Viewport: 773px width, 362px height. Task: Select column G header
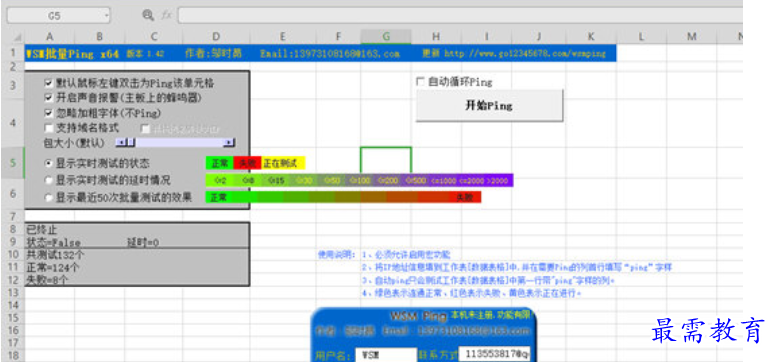click(x=386, y=36)
